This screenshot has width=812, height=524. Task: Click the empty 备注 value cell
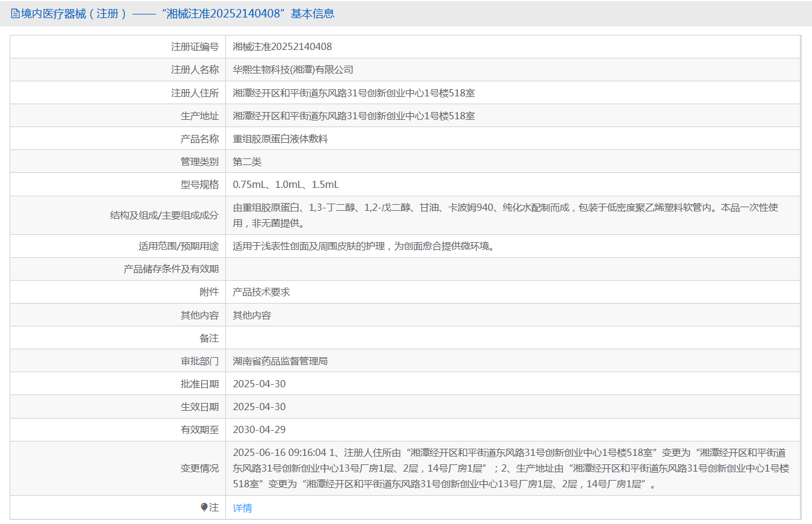pos(513,338)
